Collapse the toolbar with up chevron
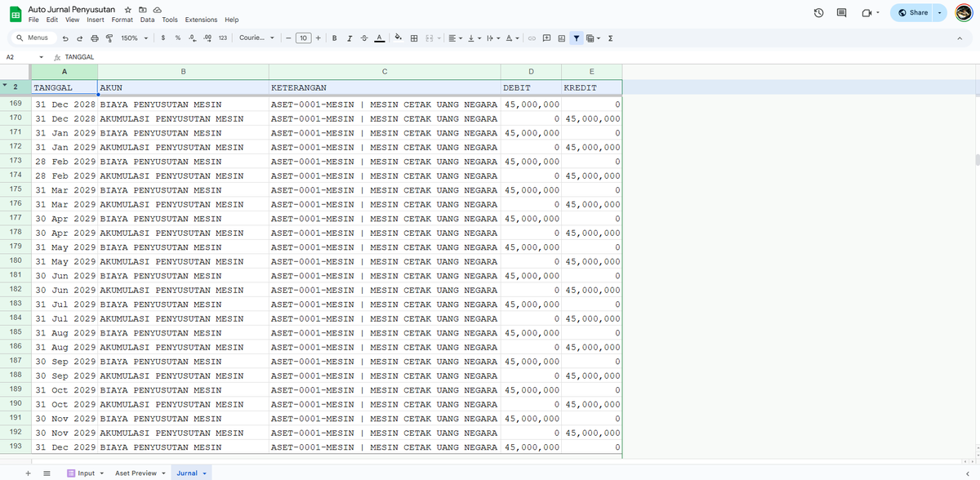This screenshot has height=480, width=980. pyautogui.click(x=961, y=38)
